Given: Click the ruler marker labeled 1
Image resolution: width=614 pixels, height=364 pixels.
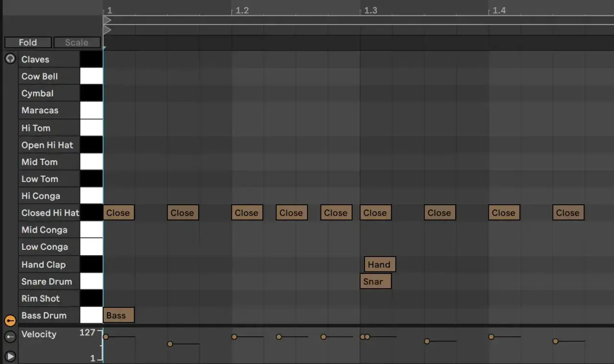Looking at the screenshot, I should point(109,10).
